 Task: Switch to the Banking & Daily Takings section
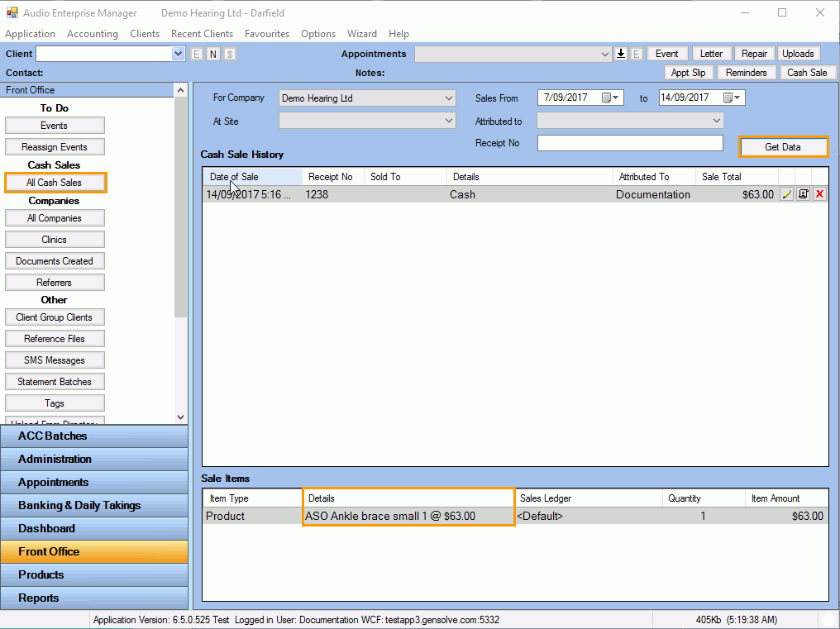tap(79, 505)
